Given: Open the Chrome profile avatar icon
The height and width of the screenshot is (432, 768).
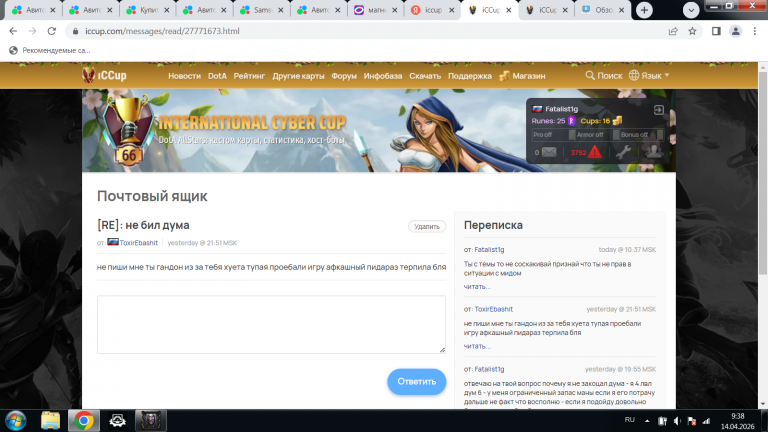Looking at the screenshot, I should [x=735, y=31].
